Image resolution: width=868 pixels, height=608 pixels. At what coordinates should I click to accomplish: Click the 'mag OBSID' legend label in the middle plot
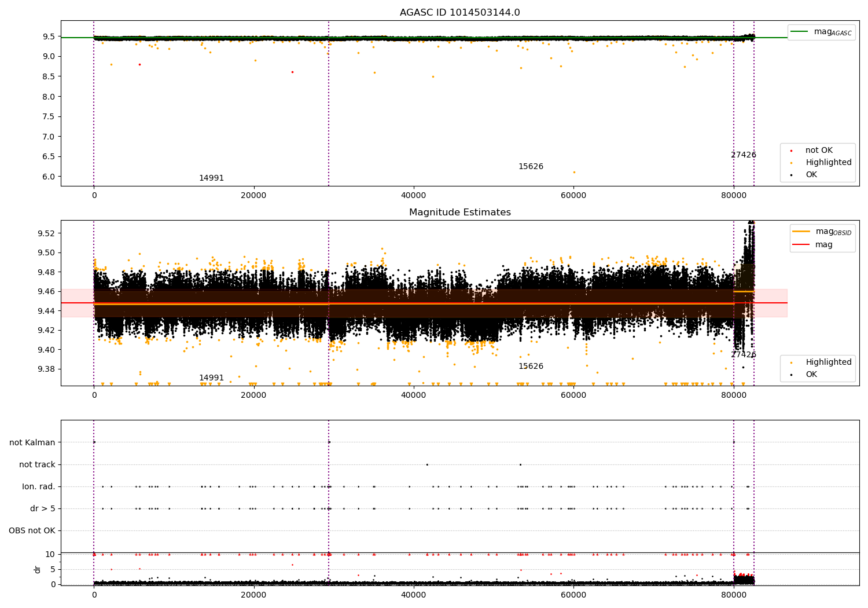[x=833, y=232]
